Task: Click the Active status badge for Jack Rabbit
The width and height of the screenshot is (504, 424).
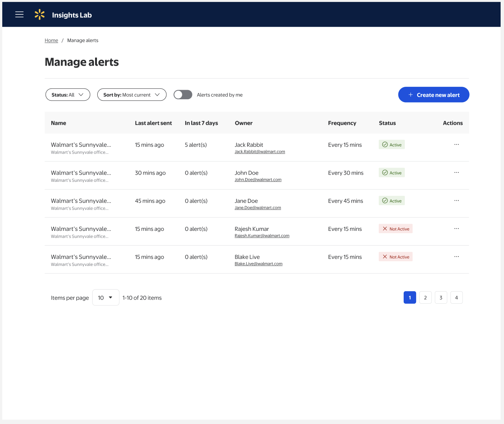Action: pos(392,144)
